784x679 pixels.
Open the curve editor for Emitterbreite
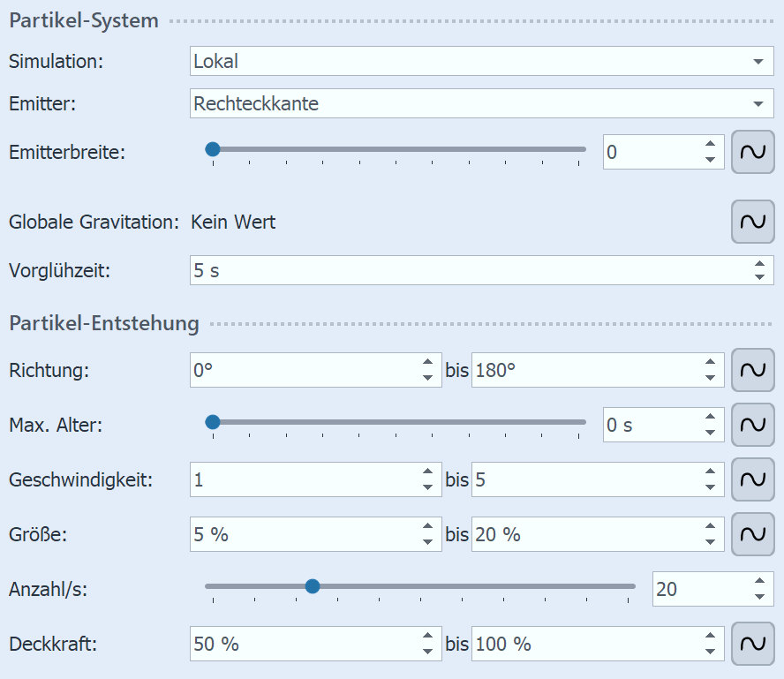tap(752, 151)
